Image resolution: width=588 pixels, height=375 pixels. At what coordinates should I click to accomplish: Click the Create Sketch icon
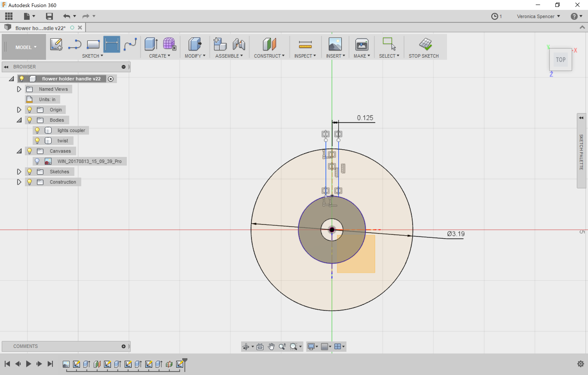pyautogui.click(x=56, y=44)
